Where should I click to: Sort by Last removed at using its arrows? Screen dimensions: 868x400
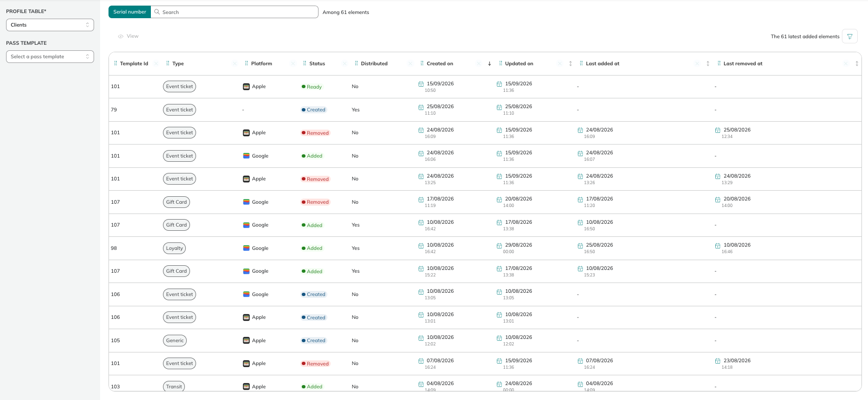(x=857, y=63)
